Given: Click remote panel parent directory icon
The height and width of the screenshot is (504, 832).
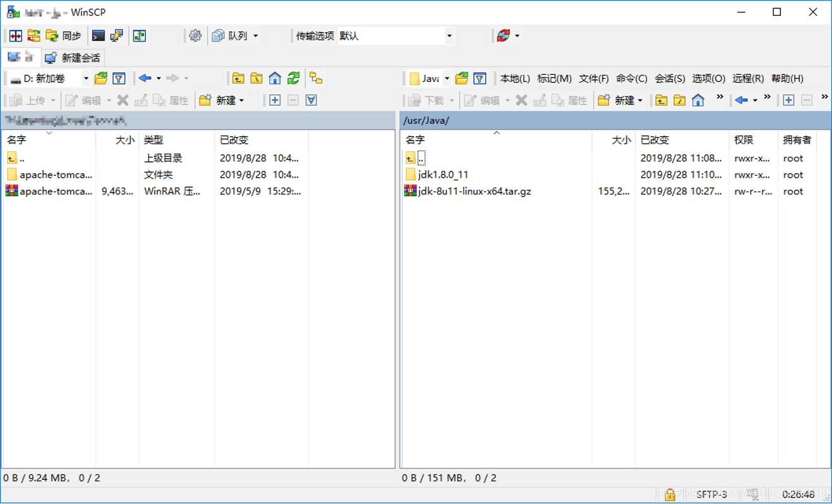Looking at the screenshot, I should point(661,100).
